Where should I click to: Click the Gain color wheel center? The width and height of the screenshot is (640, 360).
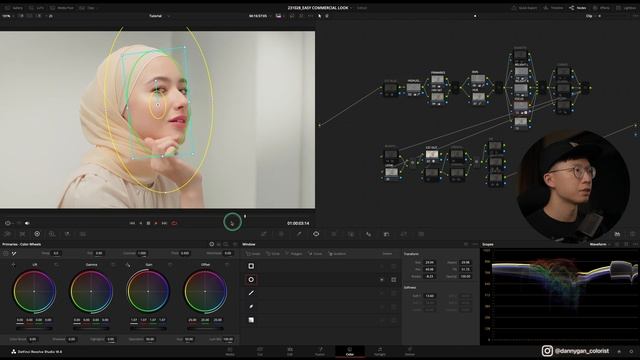(x=148, y=291)
